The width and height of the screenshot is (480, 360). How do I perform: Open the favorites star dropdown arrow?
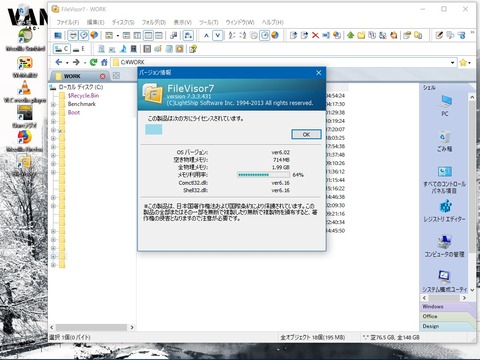[x=470, y=63]
